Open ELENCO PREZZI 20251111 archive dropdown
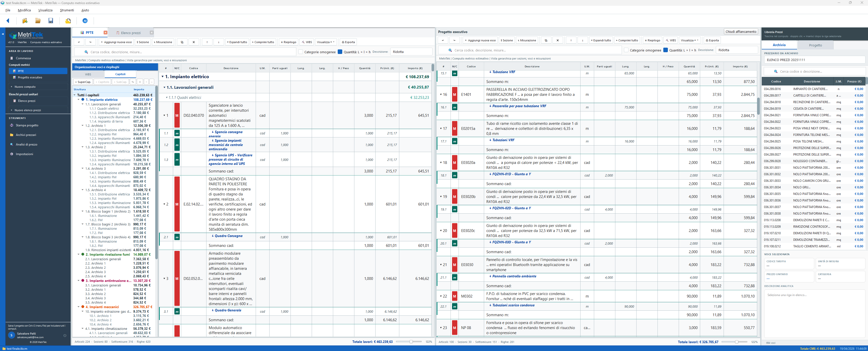868x351 pixels. click(x=814, y=60)
